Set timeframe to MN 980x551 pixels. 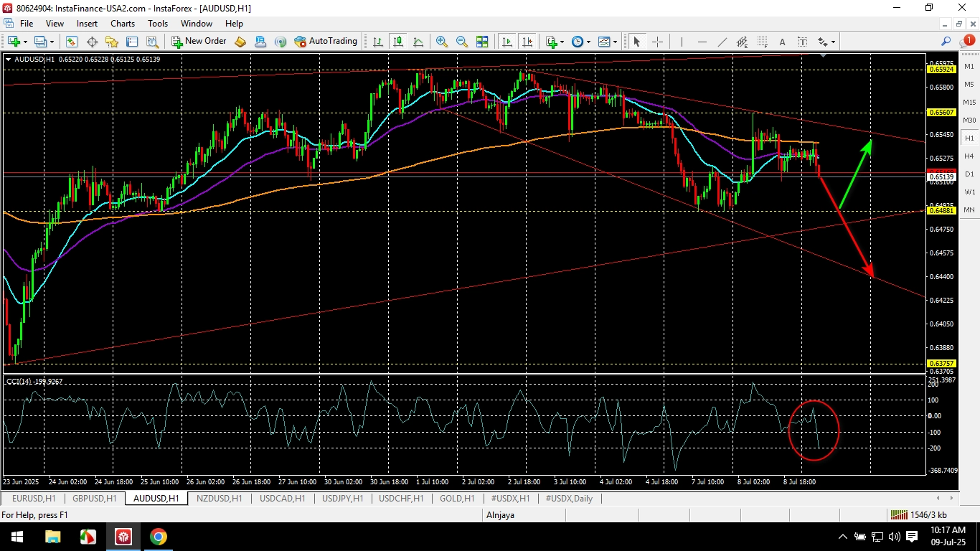pyautogui.click(x=969, y=209)
